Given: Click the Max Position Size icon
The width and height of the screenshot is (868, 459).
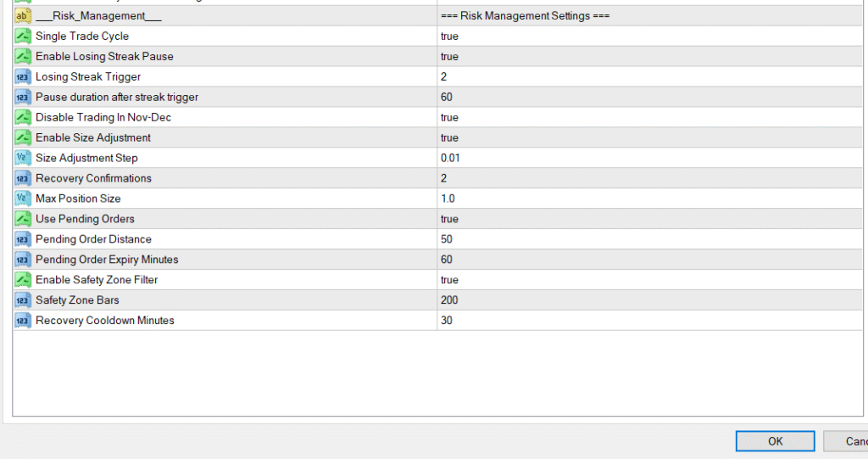Looking at the screenshot, I should (23, 199).
